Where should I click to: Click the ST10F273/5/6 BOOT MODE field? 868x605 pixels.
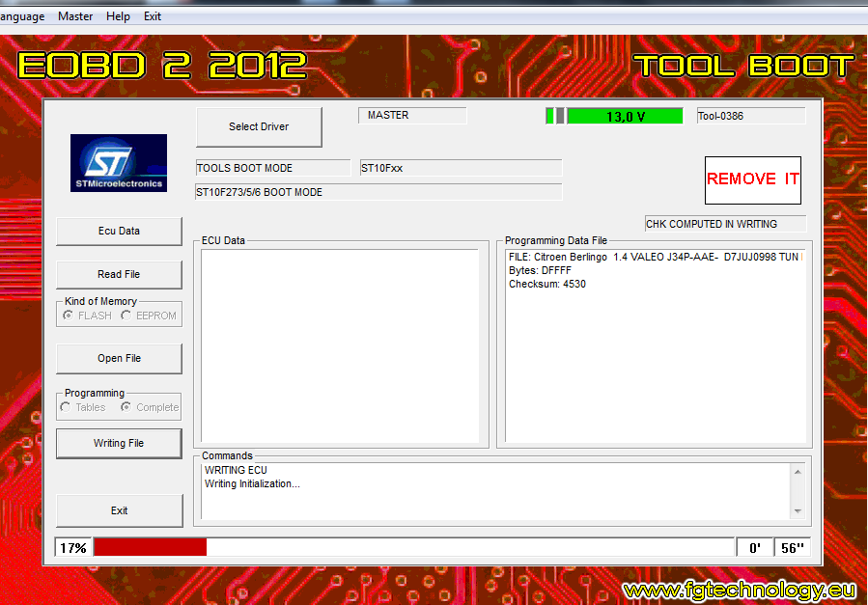[x=378, y=192]
